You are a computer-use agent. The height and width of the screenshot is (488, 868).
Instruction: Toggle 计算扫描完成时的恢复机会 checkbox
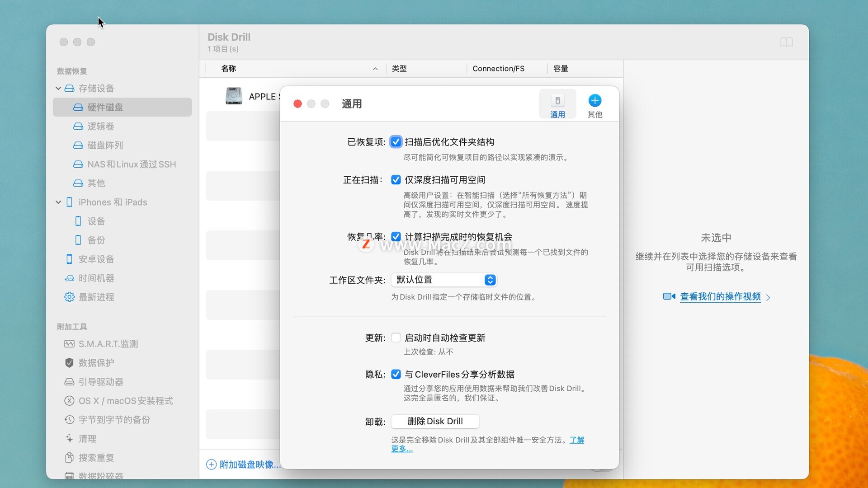click(396, 237)
